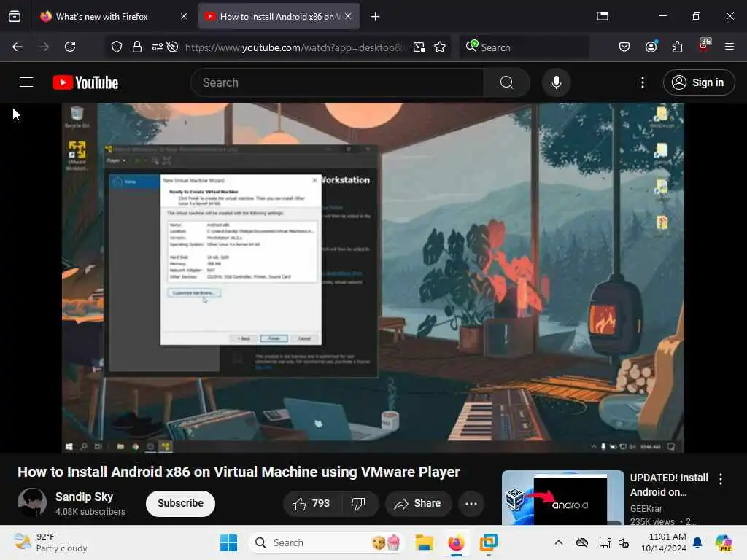Close the YouTube video tab
747x560 pixels.
click(348, 17)
